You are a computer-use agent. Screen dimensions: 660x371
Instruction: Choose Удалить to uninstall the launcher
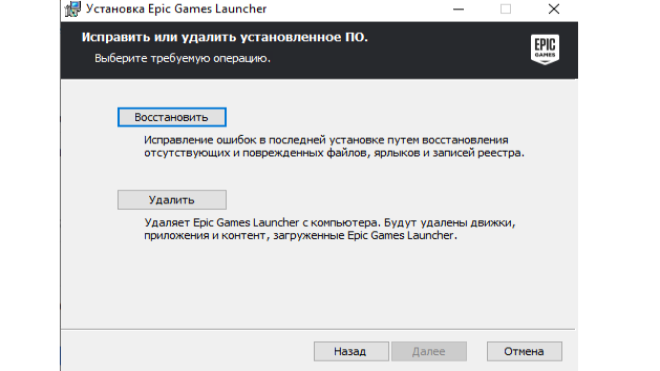tap(172, 200)
